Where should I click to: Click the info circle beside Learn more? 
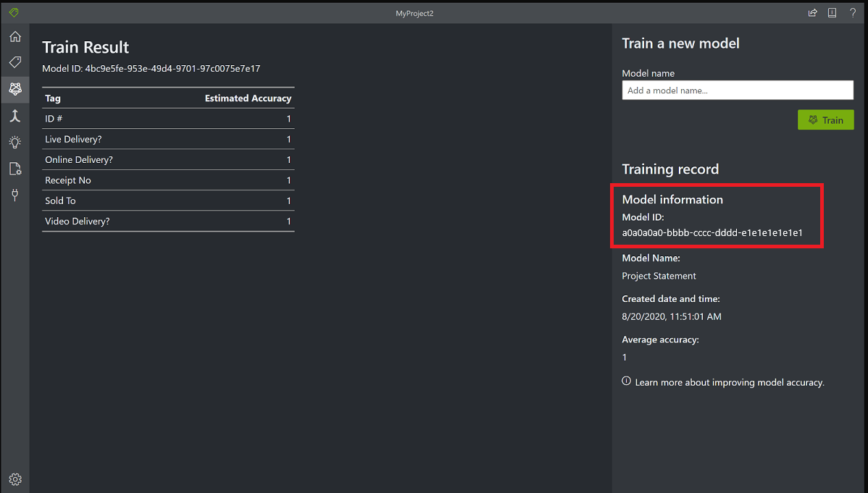click(626, 381)
